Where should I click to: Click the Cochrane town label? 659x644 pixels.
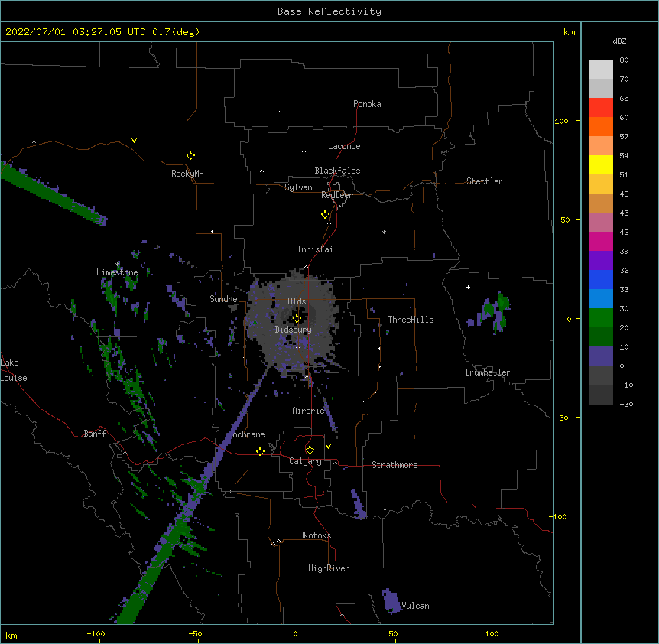click(247, 434)
